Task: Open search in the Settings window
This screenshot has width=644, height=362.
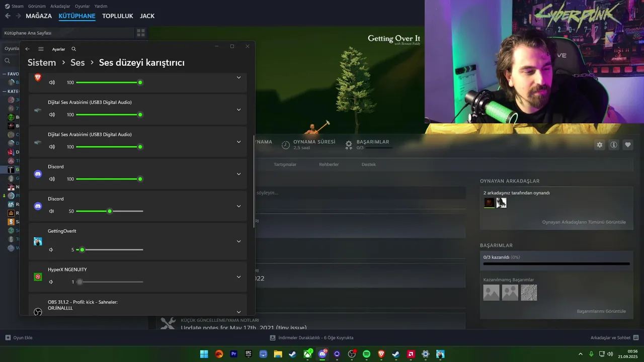Action: [x=74, y=49]
